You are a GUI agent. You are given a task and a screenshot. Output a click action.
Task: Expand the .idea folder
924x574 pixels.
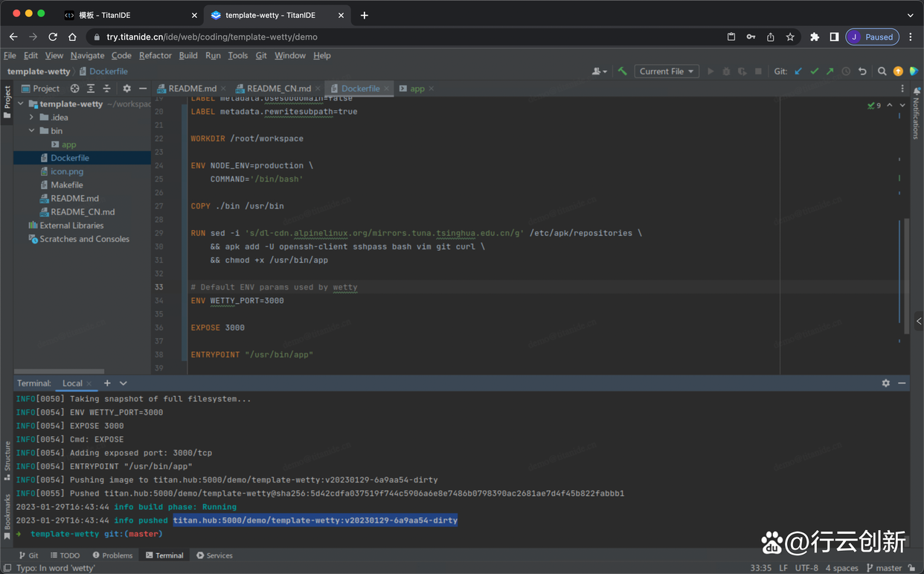tap(31, 118)
